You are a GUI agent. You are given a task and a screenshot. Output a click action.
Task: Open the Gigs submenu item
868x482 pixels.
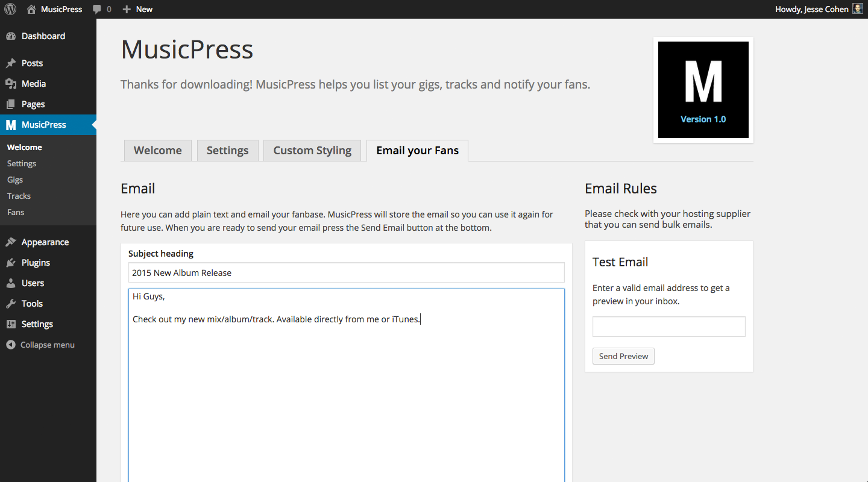(x=15, y=180)
